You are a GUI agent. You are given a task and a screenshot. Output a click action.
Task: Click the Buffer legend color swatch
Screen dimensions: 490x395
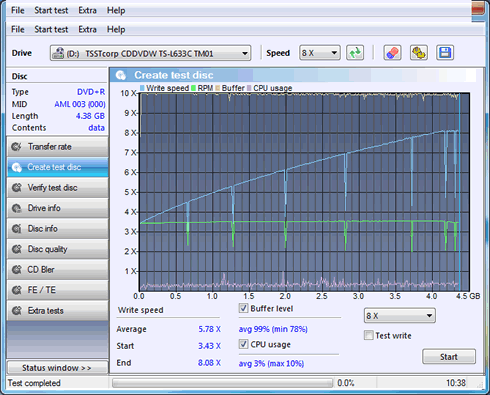218,88
